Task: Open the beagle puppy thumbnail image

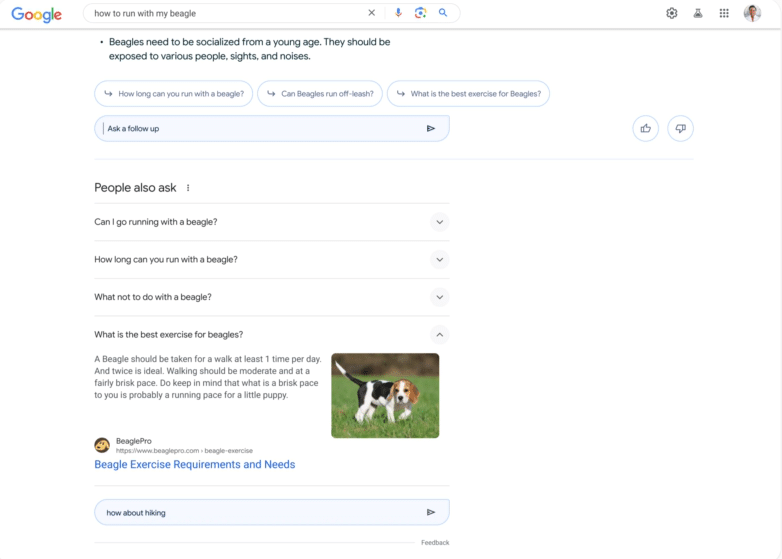Action: point(385,395)
